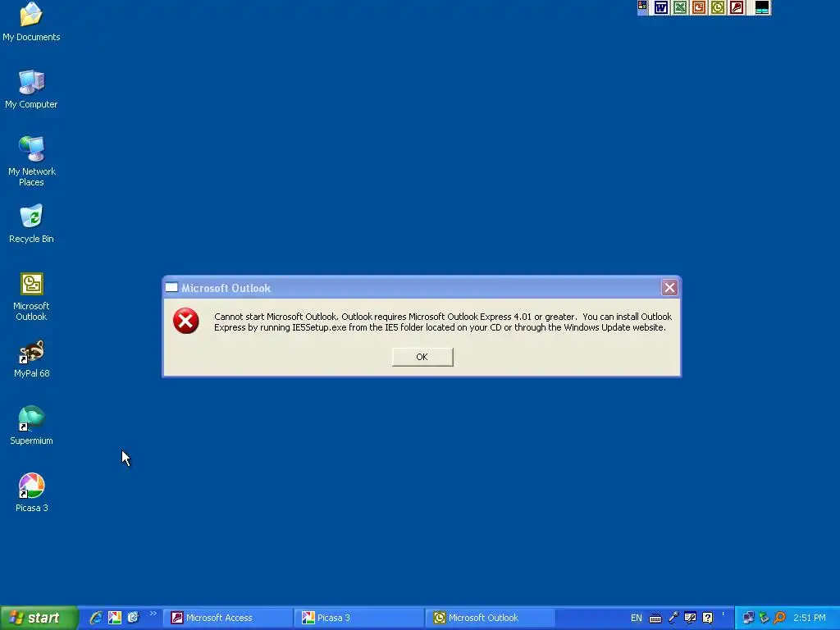This screenshot has width=840, height=630.
Task: Select the MyPal 68 desktop shortcut
Action: click(31, 359)
